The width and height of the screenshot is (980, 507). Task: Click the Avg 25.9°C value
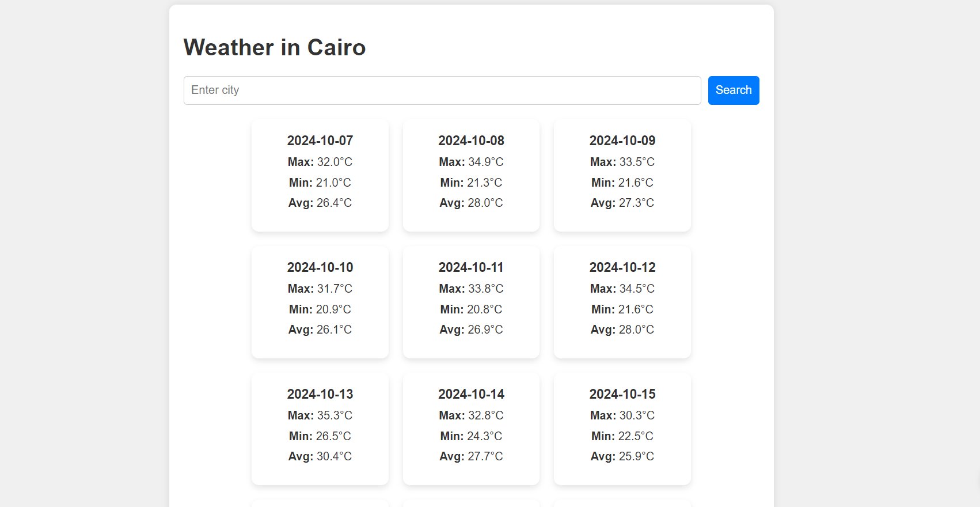click(x=622, y=456)
